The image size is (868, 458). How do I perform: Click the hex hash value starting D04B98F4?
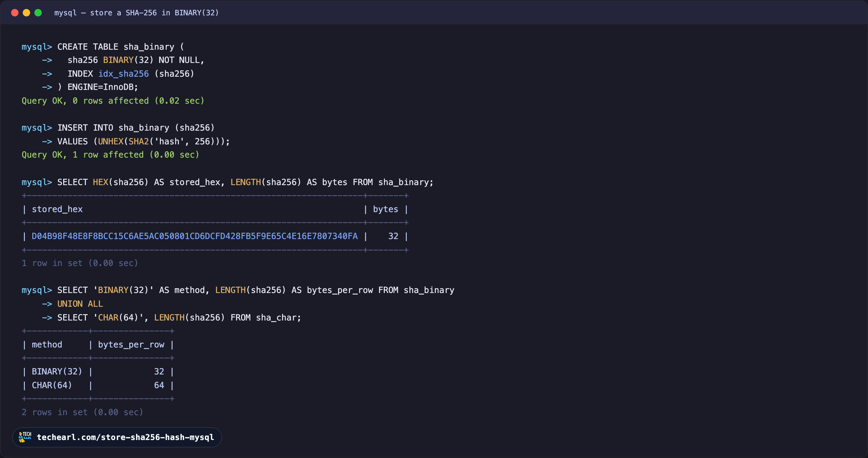point(195,236)
